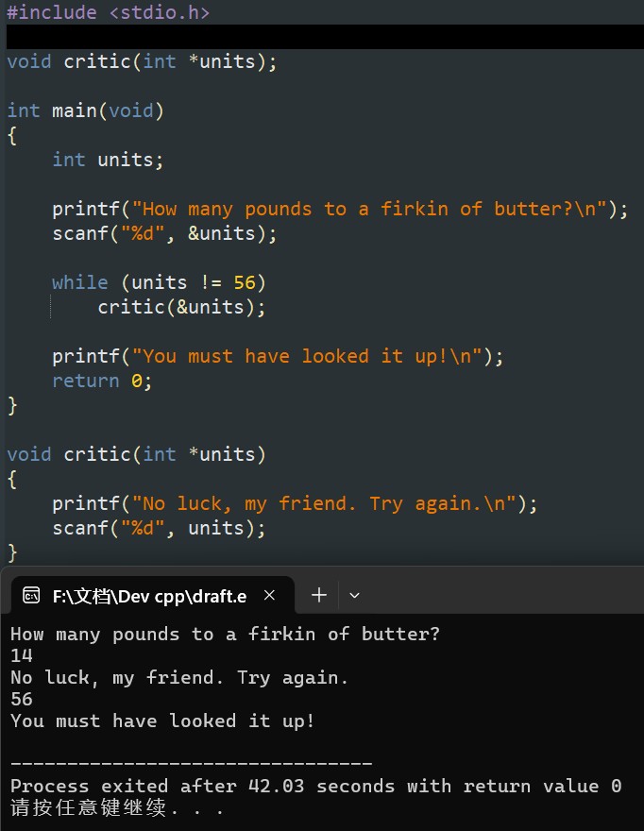Click the critic prototype line with semicolon
The height and width of the screenshot is (831, 644).
pos(142,61)
